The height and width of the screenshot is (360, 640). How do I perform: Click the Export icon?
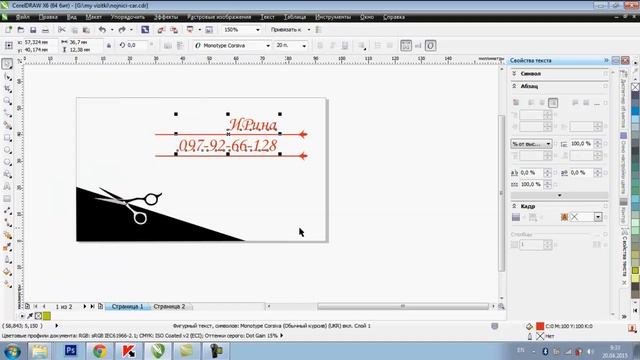coord(174,30)
